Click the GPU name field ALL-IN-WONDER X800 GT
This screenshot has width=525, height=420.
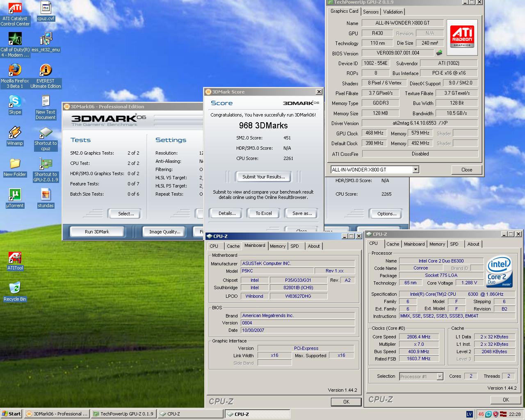pos(403,23)
